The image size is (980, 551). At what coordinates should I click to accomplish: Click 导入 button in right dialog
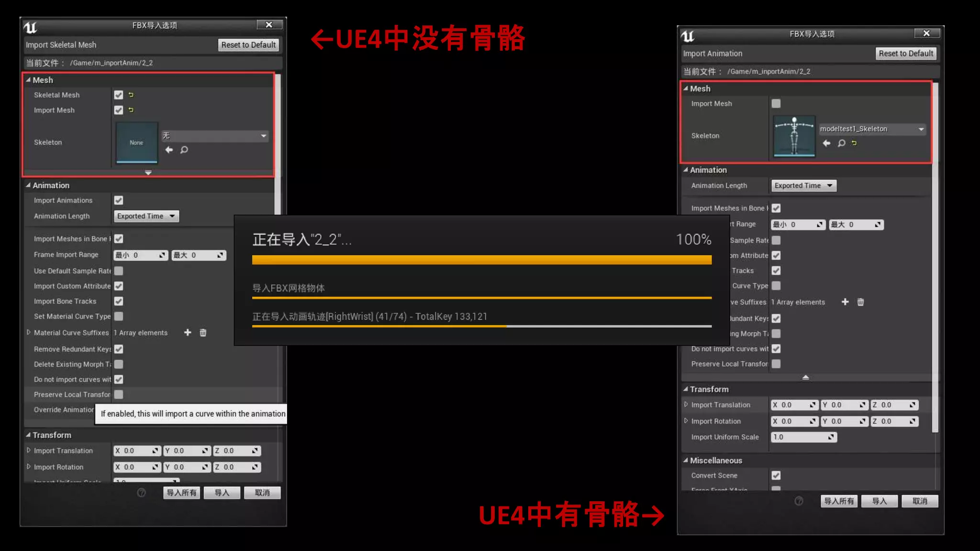tap(879, 501)
